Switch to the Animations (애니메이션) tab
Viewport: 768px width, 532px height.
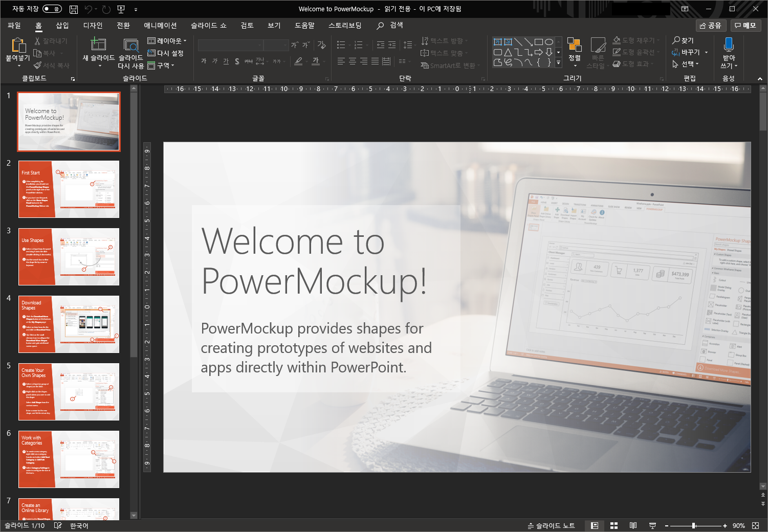pyautogui.click(x=160, y=25)
